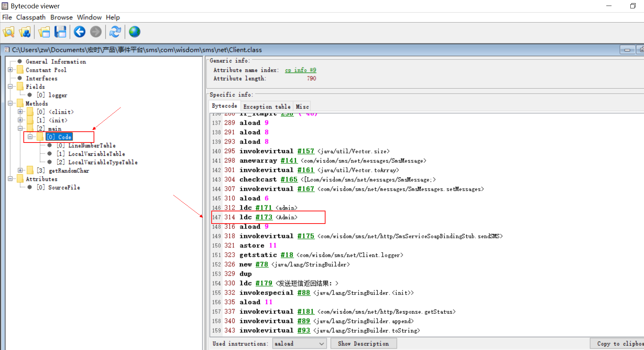Follow the cp_info #9 link
Image resolution: width=644 pixels, height=350 pixels.
[x=300, y=70]
